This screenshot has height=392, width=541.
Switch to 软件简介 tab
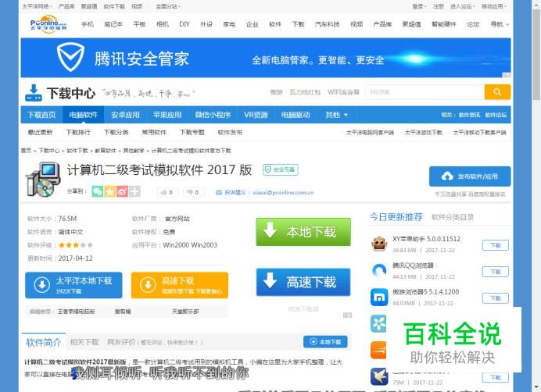pos(44,342)
